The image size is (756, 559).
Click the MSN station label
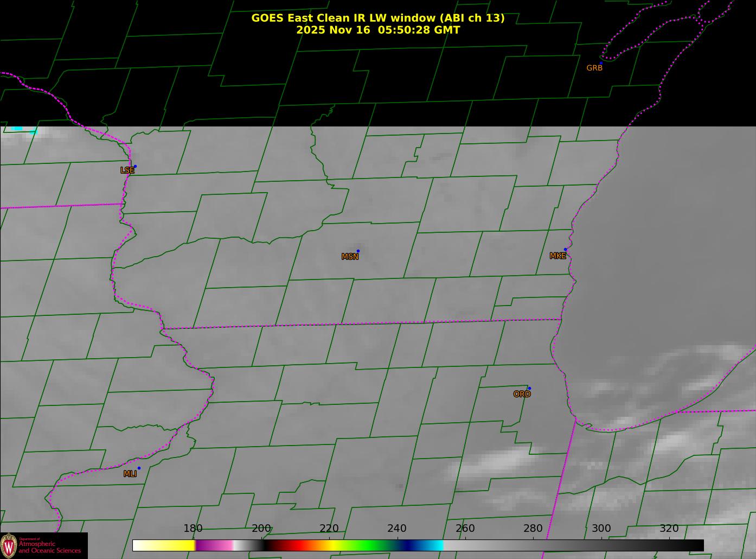350,257
